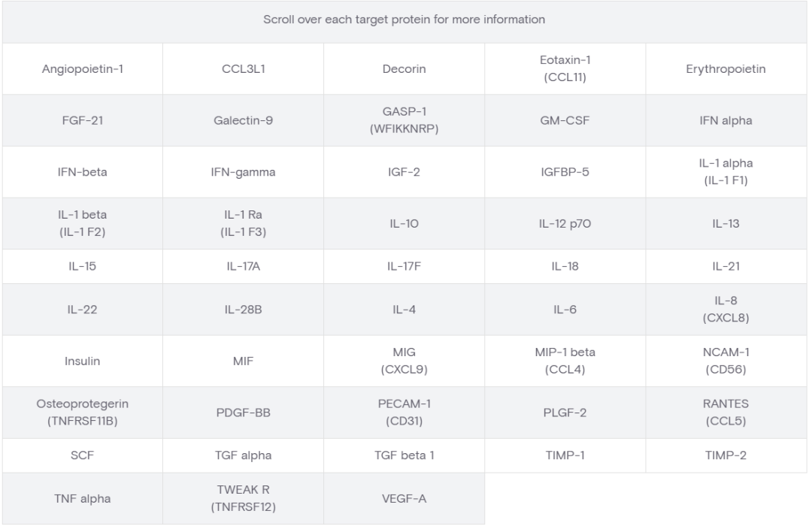Open Osteoprotegerin (TNFRSF11B) protein info
Screen dimensions: 812x526
point(82,413)
